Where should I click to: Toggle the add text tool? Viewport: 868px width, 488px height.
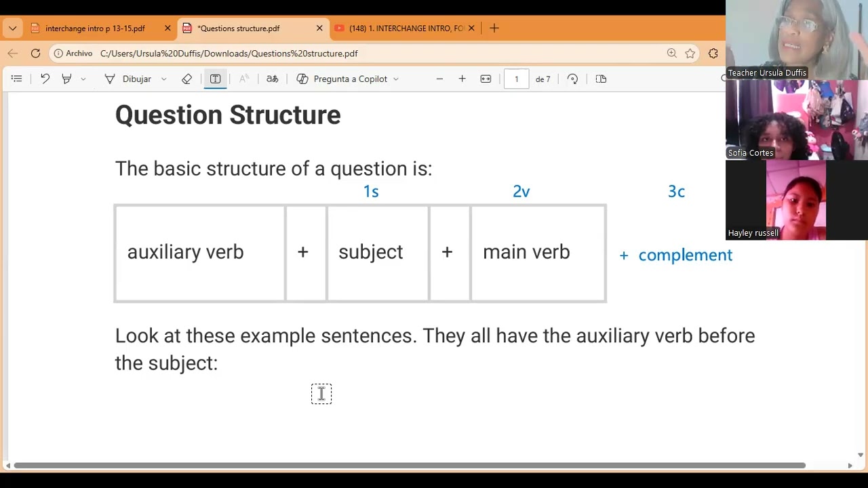tap(215, 79)
